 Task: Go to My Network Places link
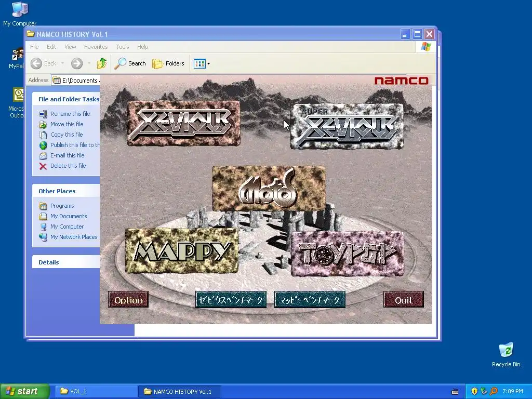coord(74,237)
